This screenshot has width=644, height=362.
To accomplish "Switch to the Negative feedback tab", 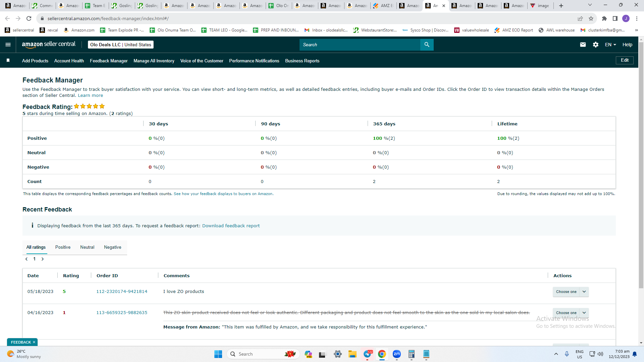I will 113,247.
